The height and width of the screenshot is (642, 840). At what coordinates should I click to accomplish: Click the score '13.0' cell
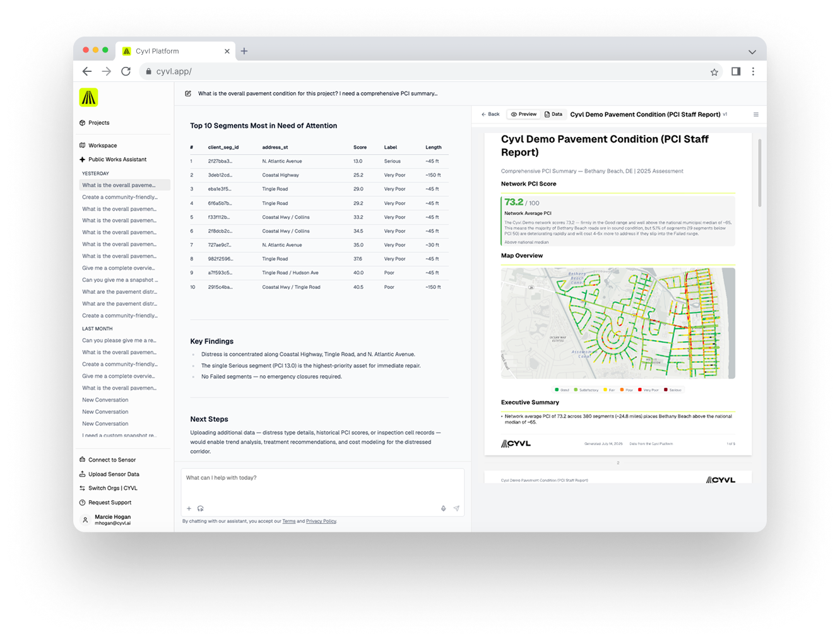pyautogui.click(x=358, y=161)
